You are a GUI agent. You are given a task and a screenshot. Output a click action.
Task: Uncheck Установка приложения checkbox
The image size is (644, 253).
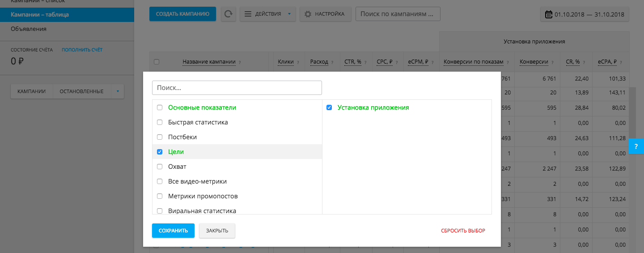pos(329,107)
